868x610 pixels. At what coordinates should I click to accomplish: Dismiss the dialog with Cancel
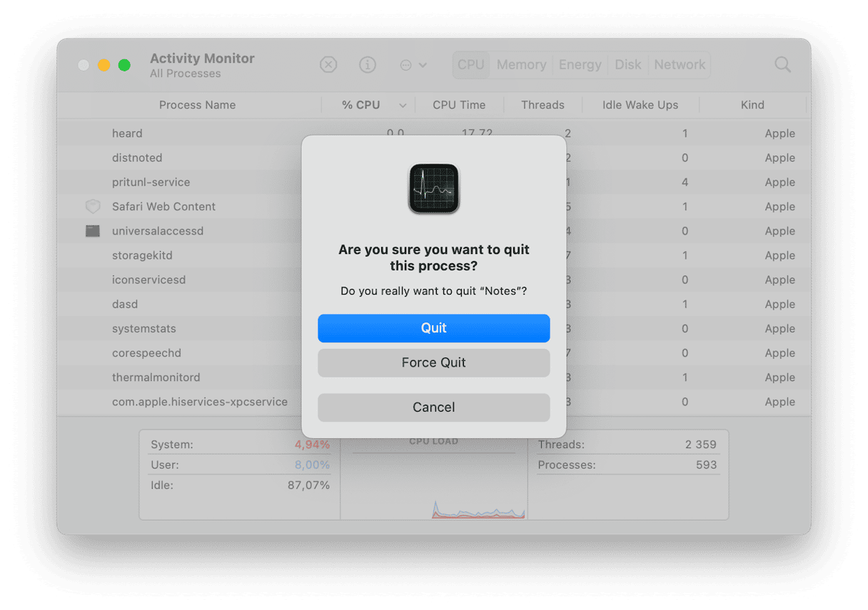point(434,407)
